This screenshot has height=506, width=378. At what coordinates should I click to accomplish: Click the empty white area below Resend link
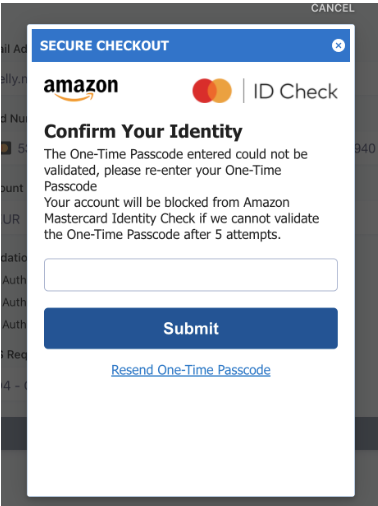(191, 437)
